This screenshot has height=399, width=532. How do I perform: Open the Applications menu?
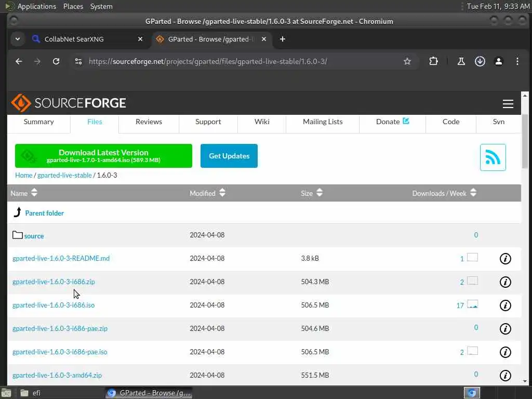37,6
